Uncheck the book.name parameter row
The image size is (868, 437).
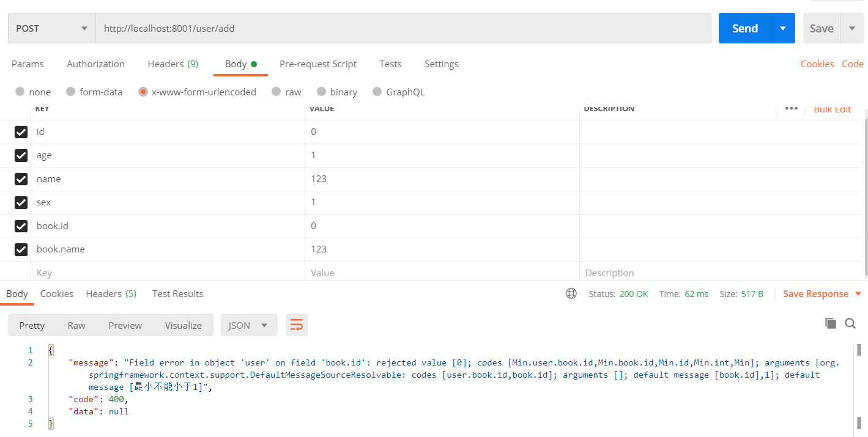pyautogui.click(x=21, y=249)
